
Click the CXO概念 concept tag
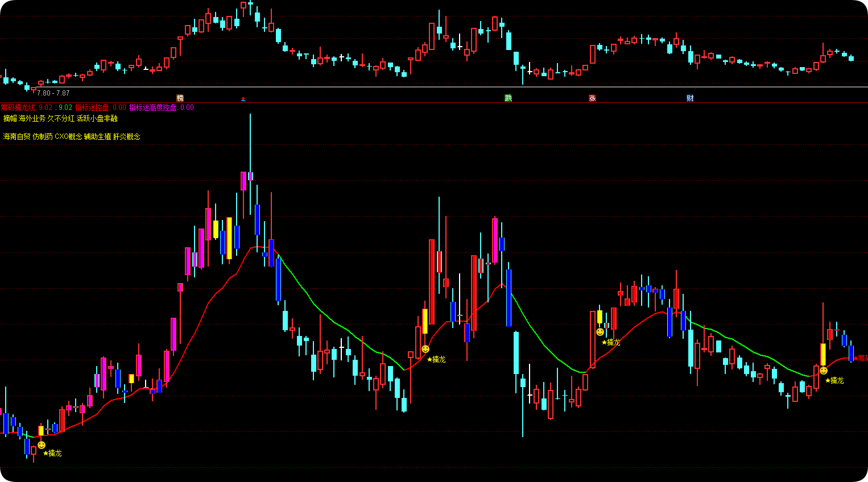(x=68, y=136)
